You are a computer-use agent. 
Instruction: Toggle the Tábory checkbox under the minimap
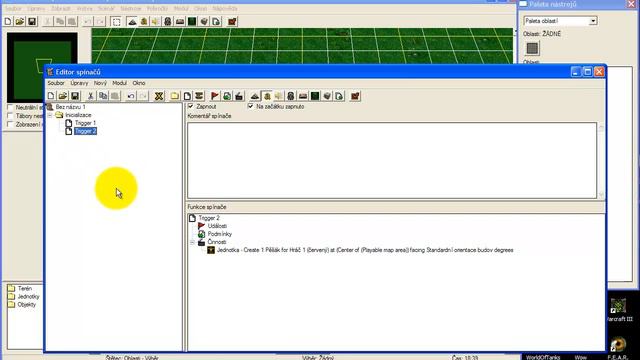pos(10,116)
